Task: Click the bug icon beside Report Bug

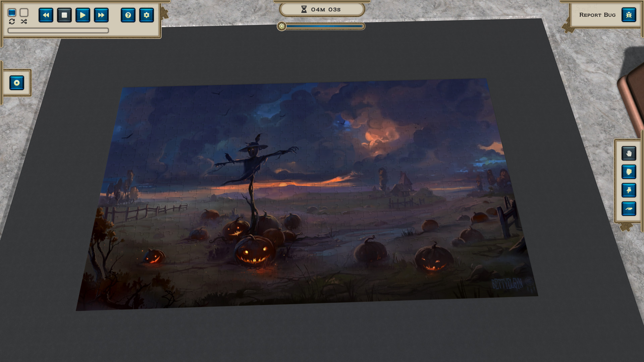Action: click(x=629, y=15)
